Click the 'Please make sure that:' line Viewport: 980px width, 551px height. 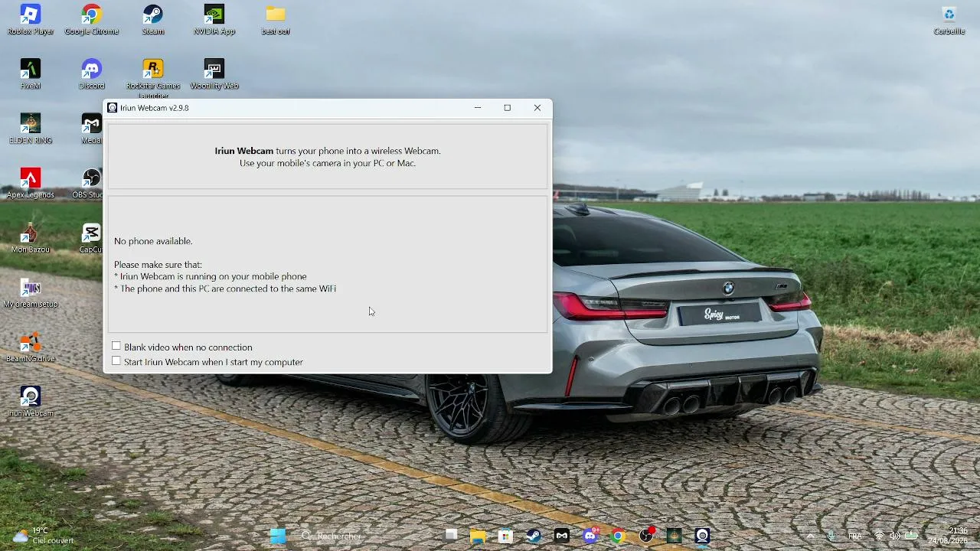coord(158,265)
